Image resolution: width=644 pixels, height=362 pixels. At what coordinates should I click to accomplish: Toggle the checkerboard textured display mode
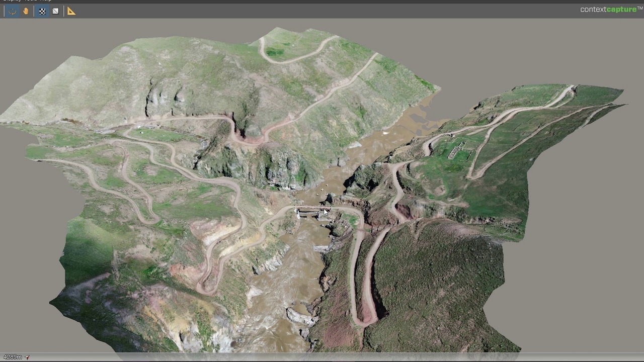coord(42,11)
